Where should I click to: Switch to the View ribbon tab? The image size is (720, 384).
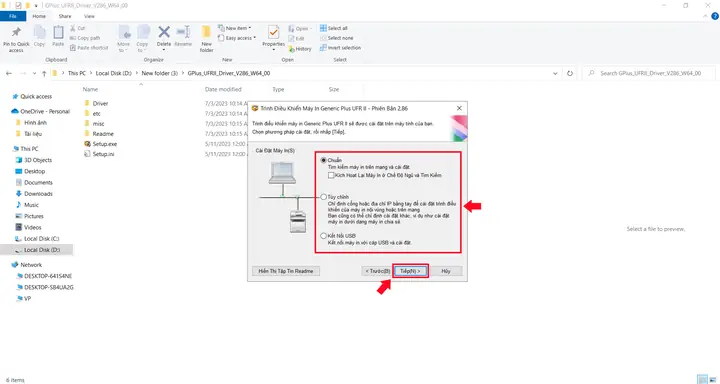tap(89, 16)
